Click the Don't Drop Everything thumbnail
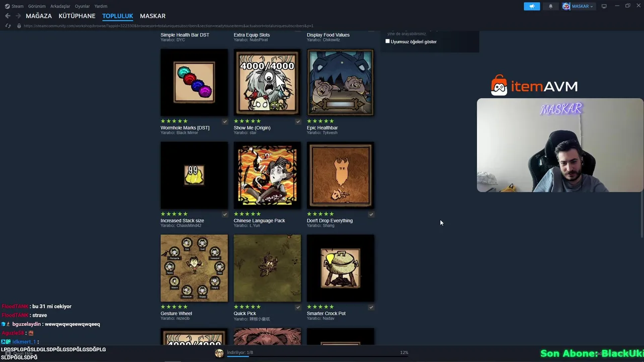The height and width of the screenshot is (362, 644). coord(341,175)
